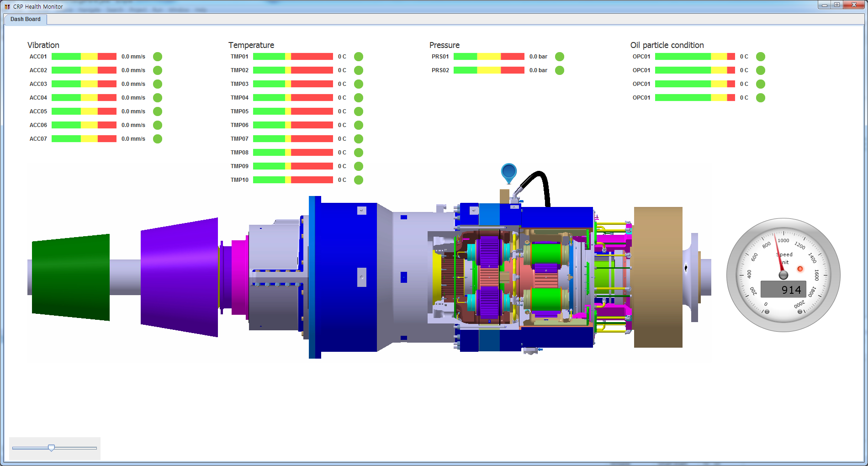This screenshot has height=466, width=868.
Task: Click the zoom slider handle at the bottom left
Action: click(x=52, y=448)
